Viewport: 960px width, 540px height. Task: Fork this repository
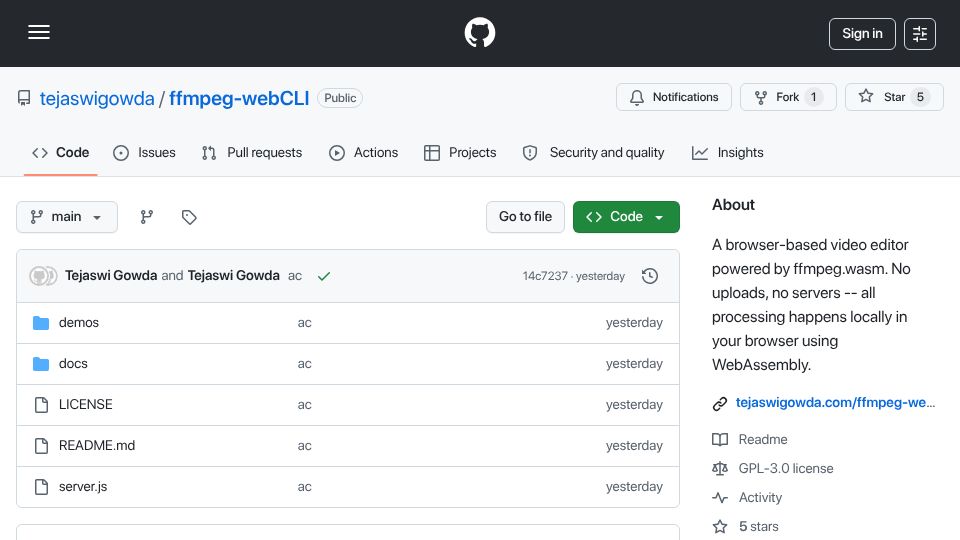[788, 97]
